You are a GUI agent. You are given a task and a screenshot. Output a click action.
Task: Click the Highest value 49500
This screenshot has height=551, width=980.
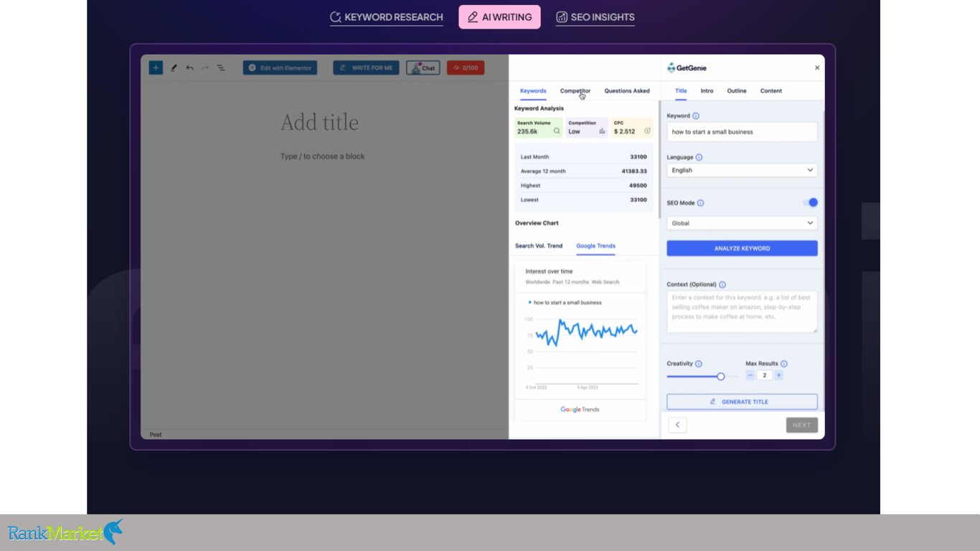pos(639,186)
